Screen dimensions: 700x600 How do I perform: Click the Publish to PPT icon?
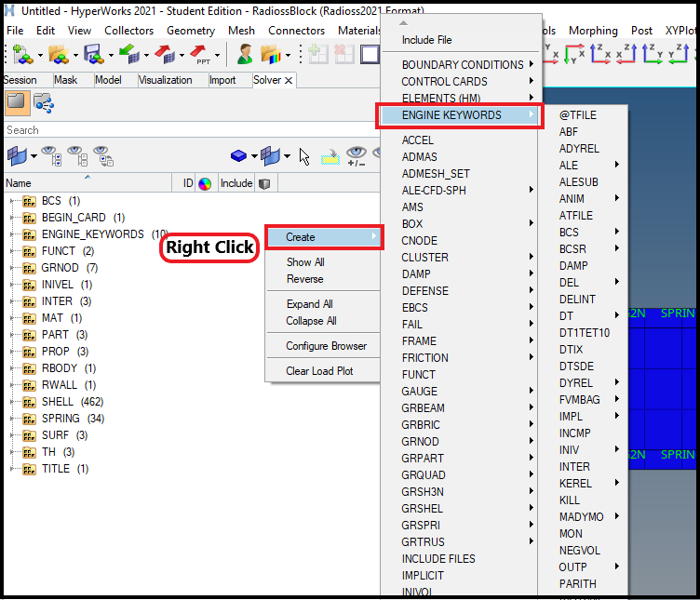[x=200, y=55]
